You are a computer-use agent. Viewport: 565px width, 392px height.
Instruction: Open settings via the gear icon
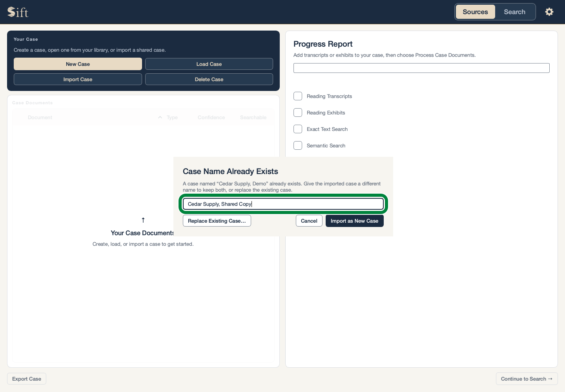point(549,12)
